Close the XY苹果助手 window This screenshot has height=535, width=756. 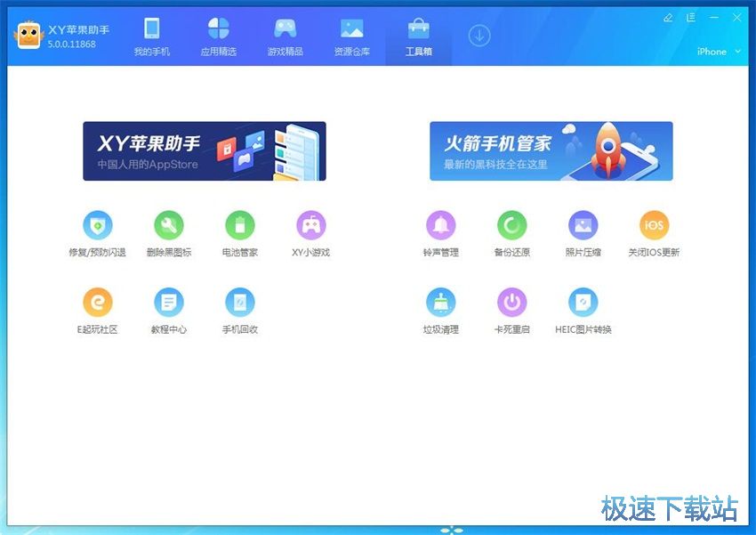point(737,18)
